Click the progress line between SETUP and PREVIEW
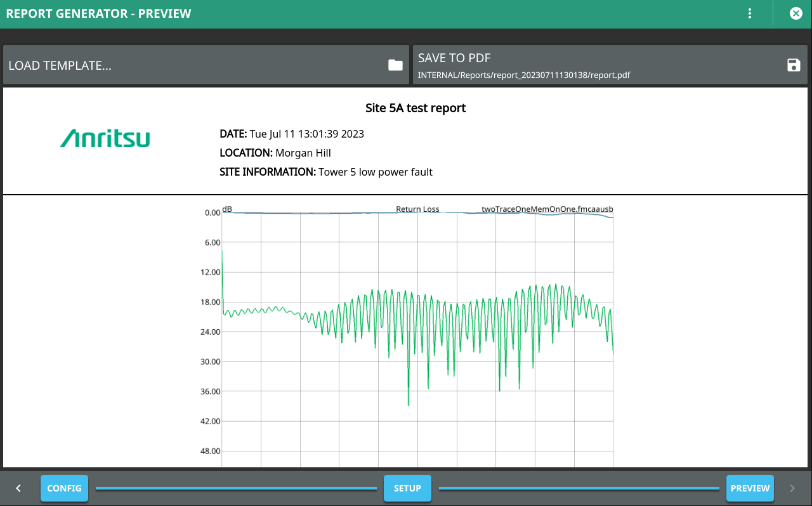This screenshot has height=506, width=812. tap(579, 488)
